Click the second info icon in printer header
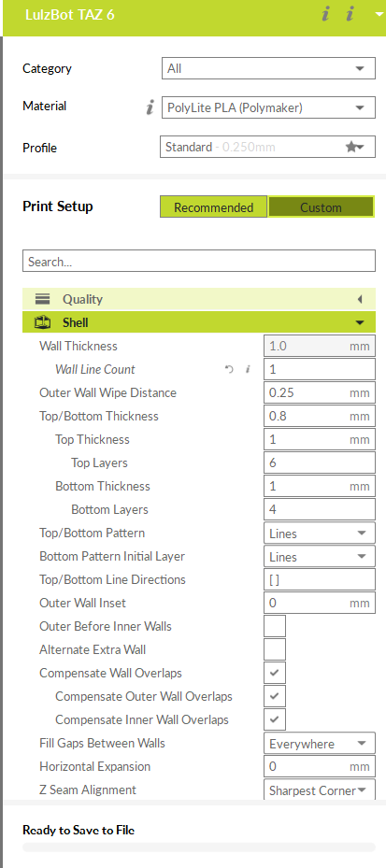The width and height of the screenshot is (386, 868). [350, 15]
